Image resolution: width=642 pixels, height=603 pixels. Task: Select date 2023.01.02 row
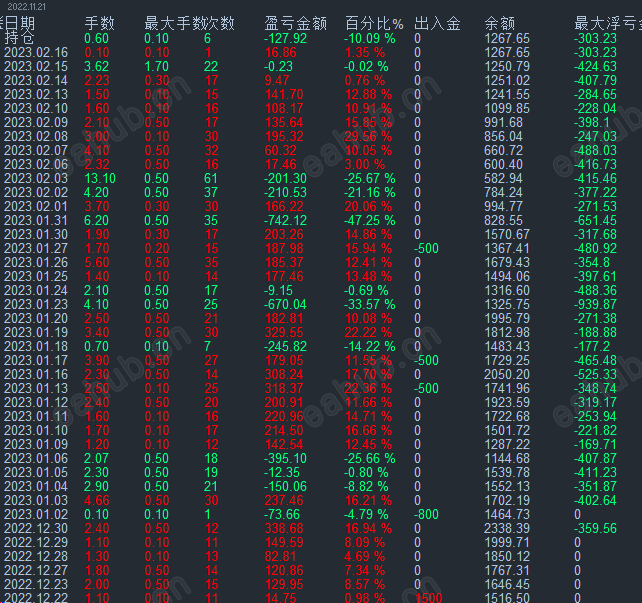tap(36, 514)
